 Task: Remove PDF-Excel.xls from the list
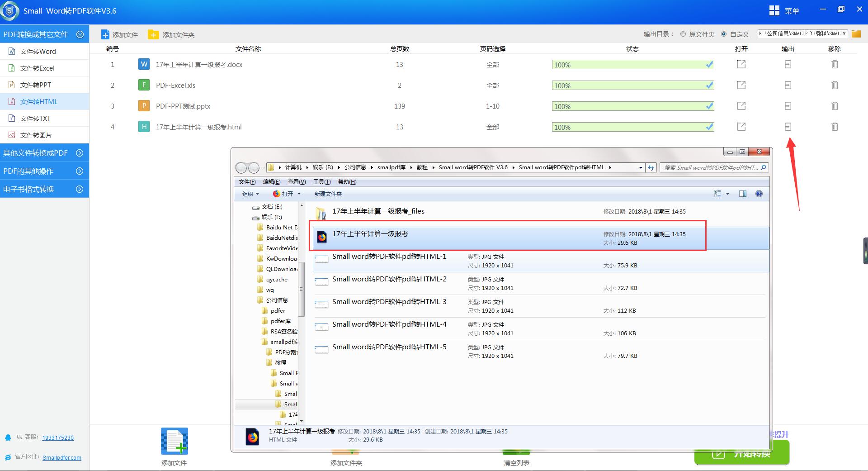pyautogui.click(x=835, y=85)
